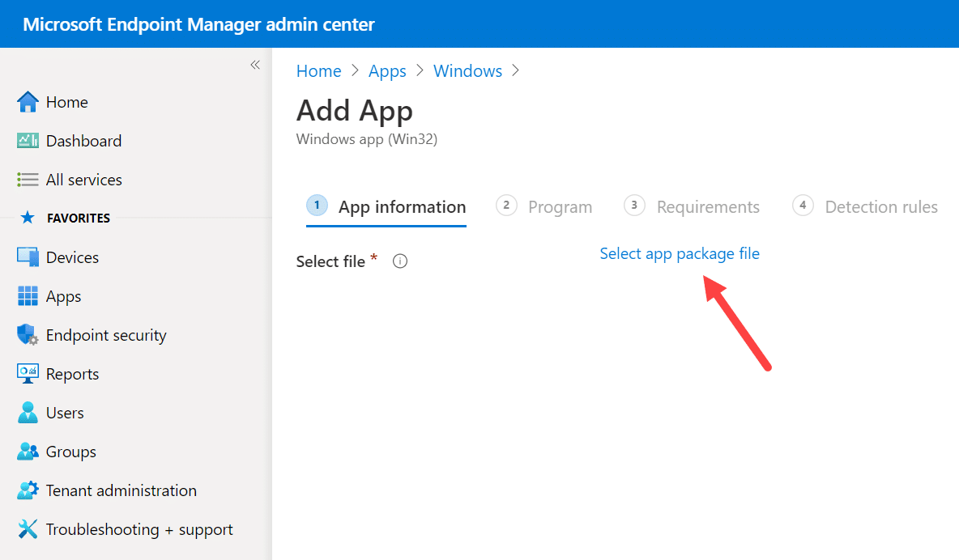Click the info icon beside Select file

pos(399,261)
